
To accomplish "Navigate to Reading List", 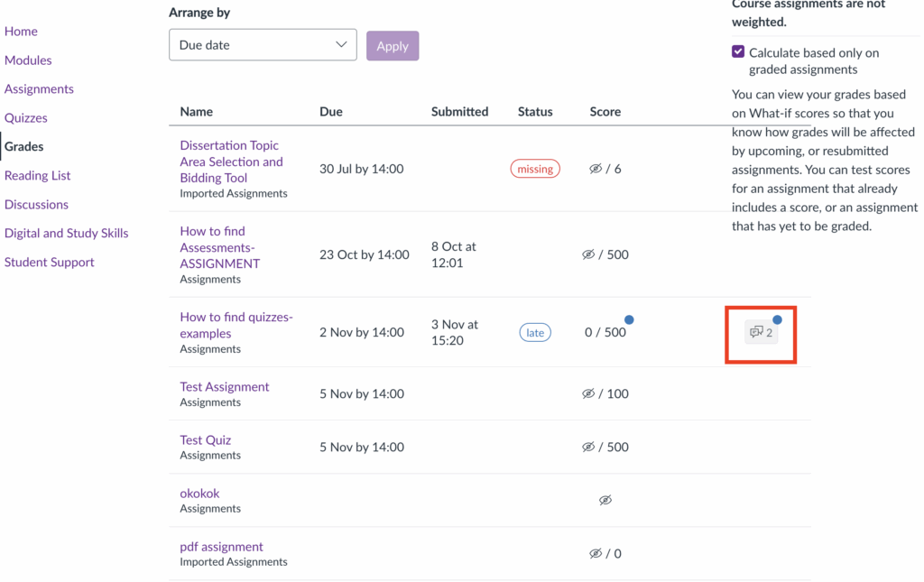I will coord(37,176).
